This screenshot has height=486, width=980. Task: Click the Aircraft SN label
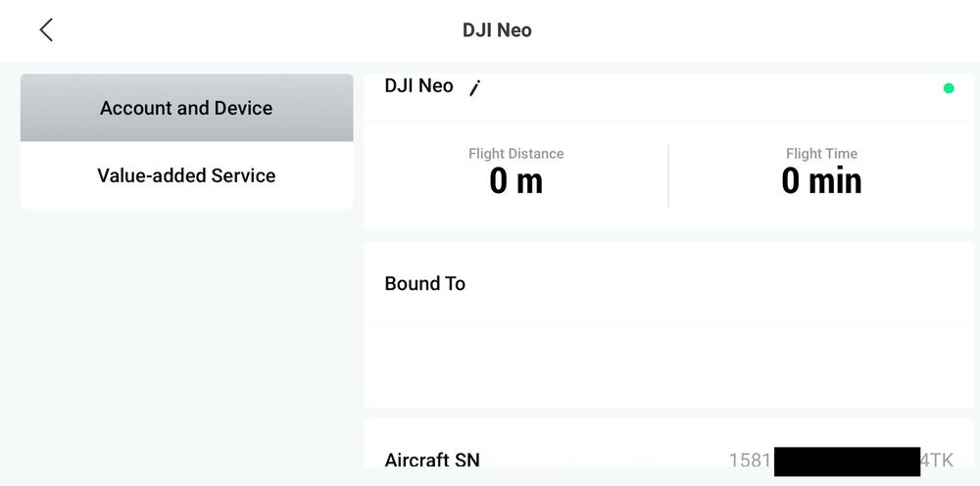(432, 460)
